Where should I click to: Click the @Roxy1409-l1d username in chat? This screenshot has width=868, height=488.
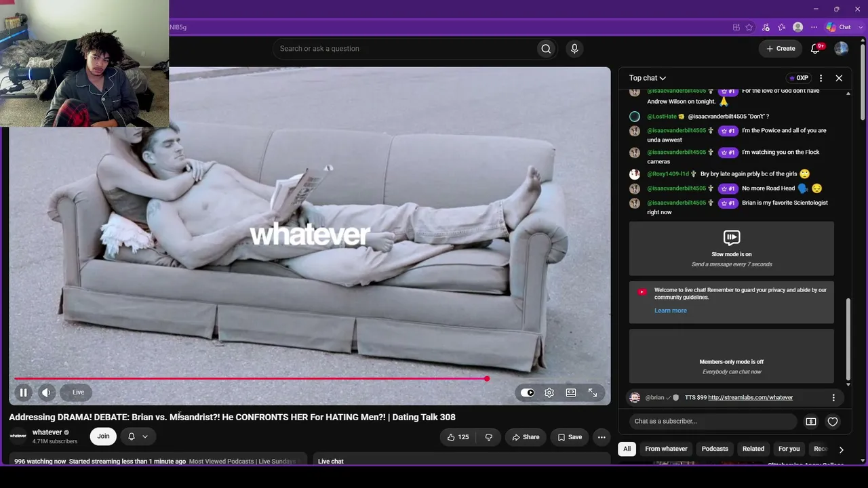(x=668, y=174)
